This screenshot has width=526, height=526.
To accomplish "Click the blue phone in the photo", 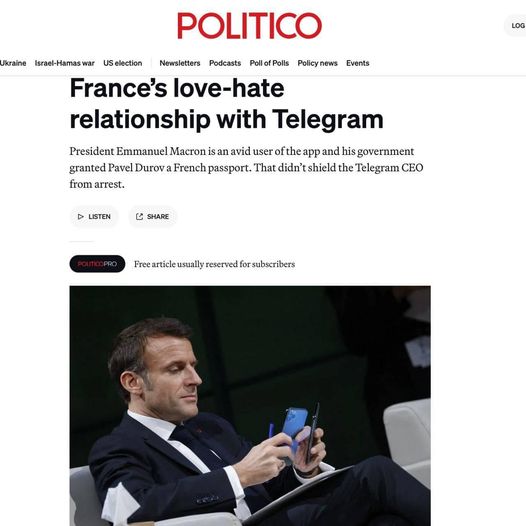I will pyautogui.click(x=294, y=423).
